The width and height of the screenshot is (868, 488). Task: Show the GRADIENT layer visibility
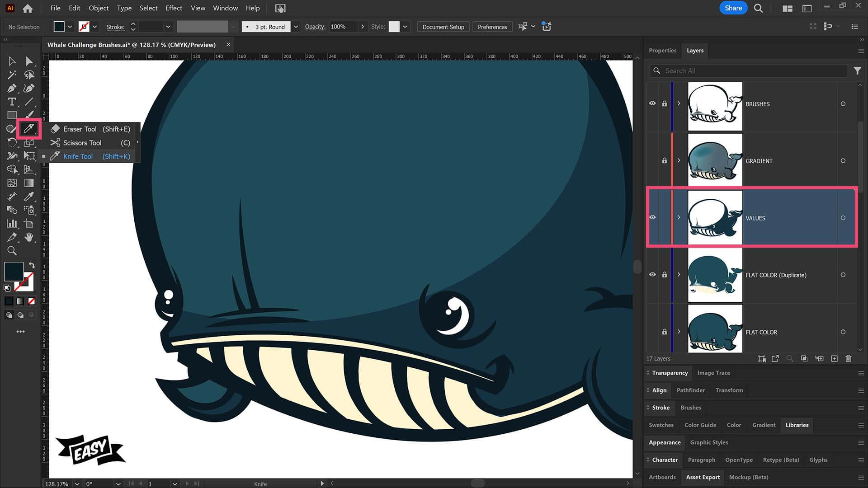652,160
